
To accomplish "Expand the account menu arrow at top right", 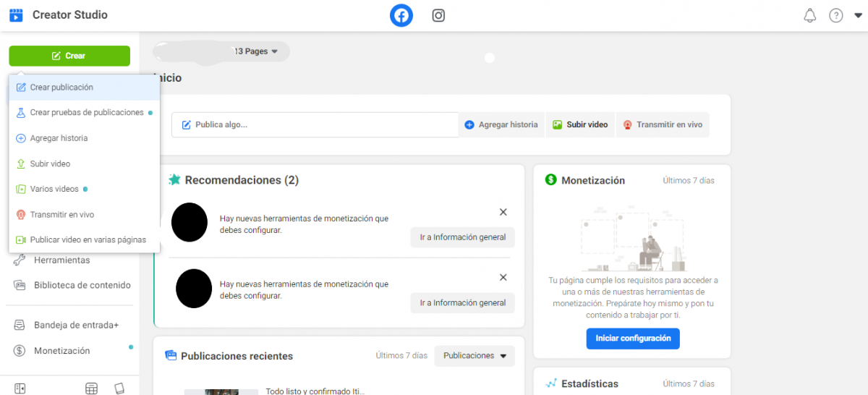I will click(858, 15).
